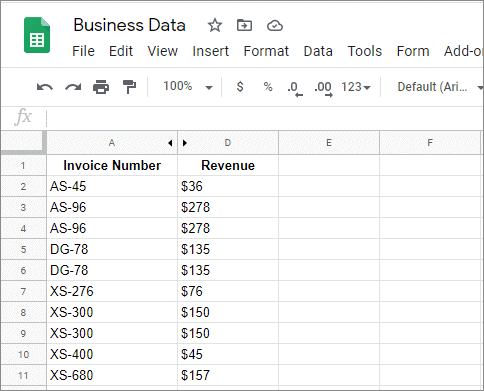Select column F header
This screenshot has height=391, width=484.
[x=430, y=143]
